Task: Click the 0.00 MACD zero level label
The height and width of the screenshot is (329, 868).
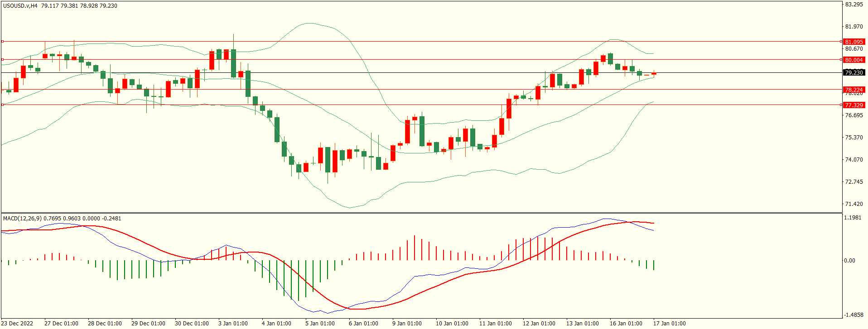Action: tap(849, 261)
